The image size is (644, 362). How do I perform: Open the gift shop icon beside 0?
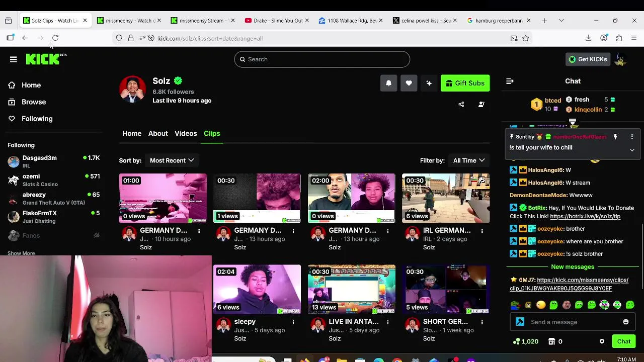point(551,341)
